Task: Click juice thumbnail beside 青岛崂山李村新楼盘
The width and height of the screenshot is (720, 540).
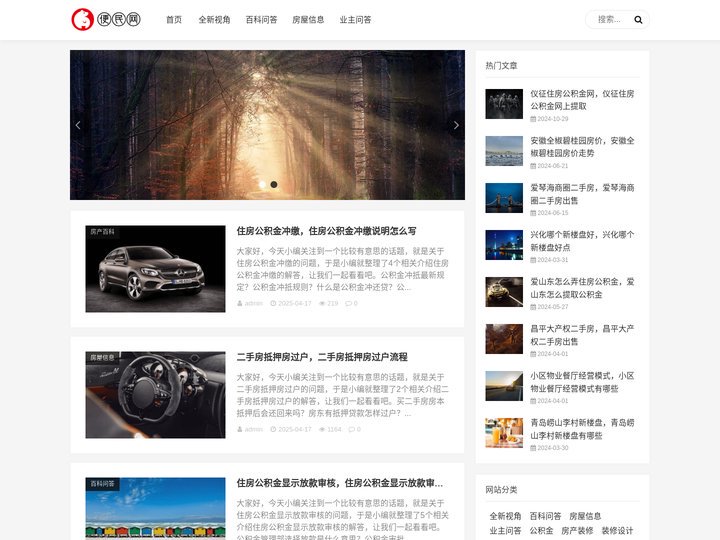Action: pos(504,433)
